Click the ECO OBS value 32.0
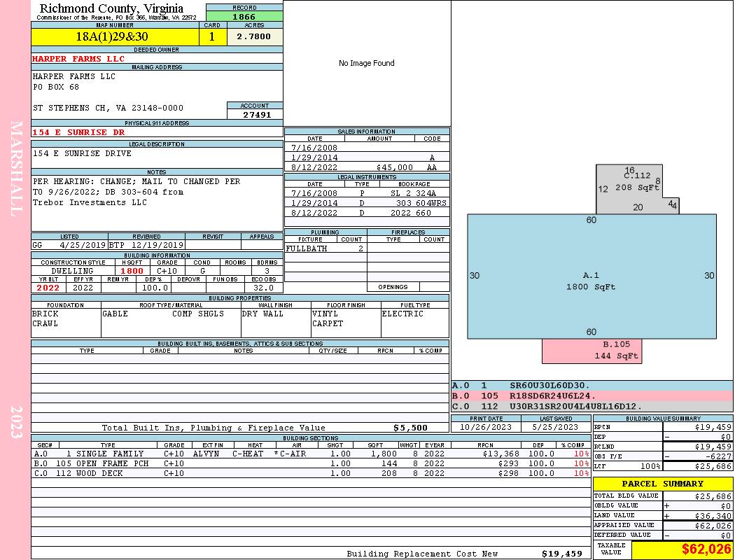 point(263,288)
